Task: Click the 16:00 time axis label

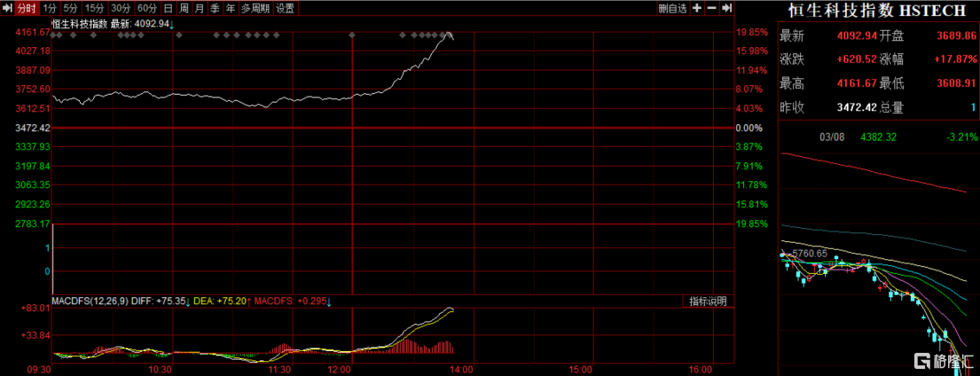Action: pyautogui.click(x=702, y=370)
